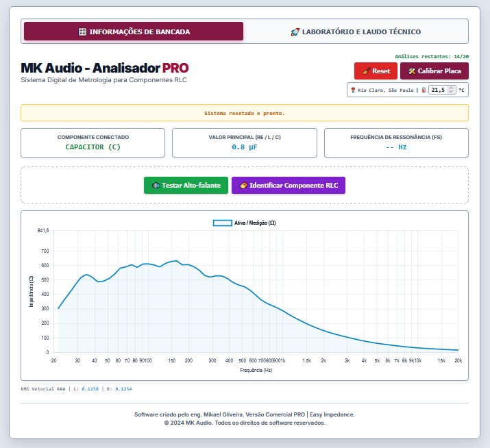This screenshot has height=448, width=490.
Task: Click the Impedância (Ω) axis title
Action: pos(31,292)
